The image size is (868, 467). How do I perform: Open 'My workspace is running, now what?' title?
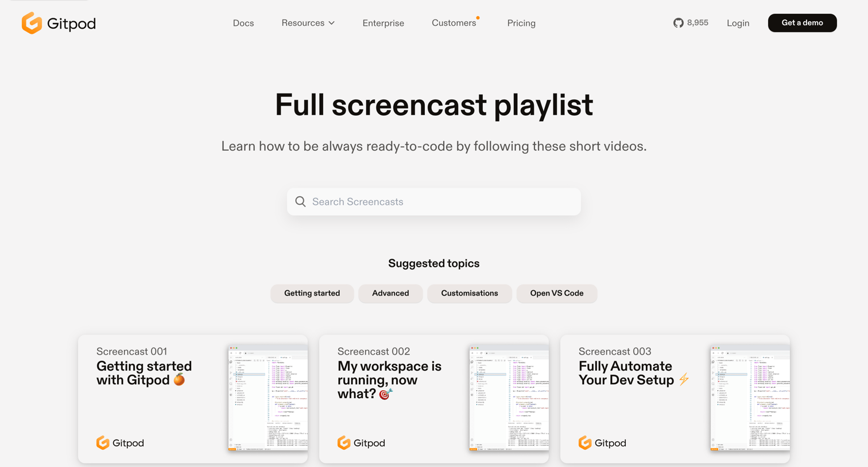coord(389,380)
